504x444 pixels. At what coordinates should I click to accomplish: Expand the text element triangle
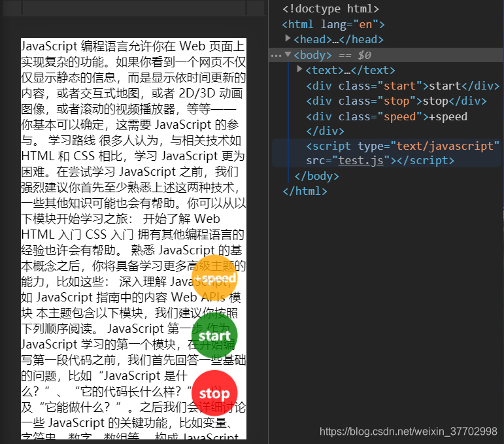[x=299, y=69]
